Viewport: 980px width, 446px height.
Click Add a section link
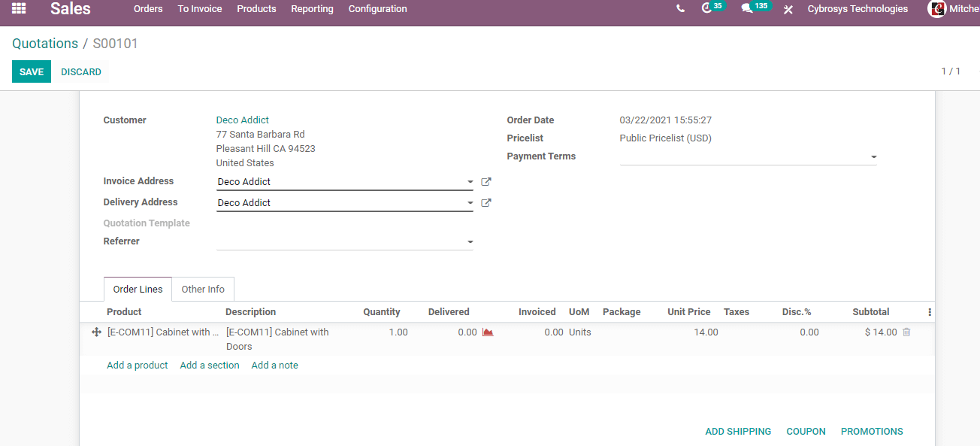click(x=210, y=366)
